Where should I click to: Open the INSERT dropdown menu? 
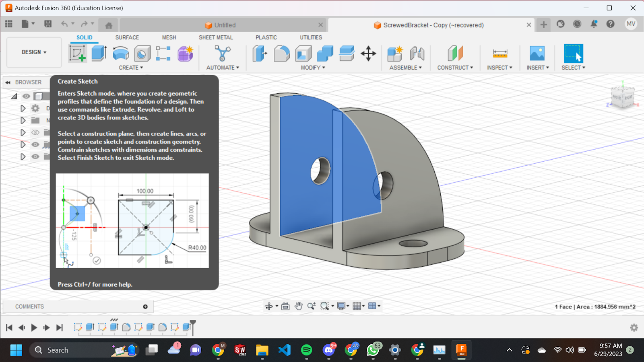pos(538,68)
